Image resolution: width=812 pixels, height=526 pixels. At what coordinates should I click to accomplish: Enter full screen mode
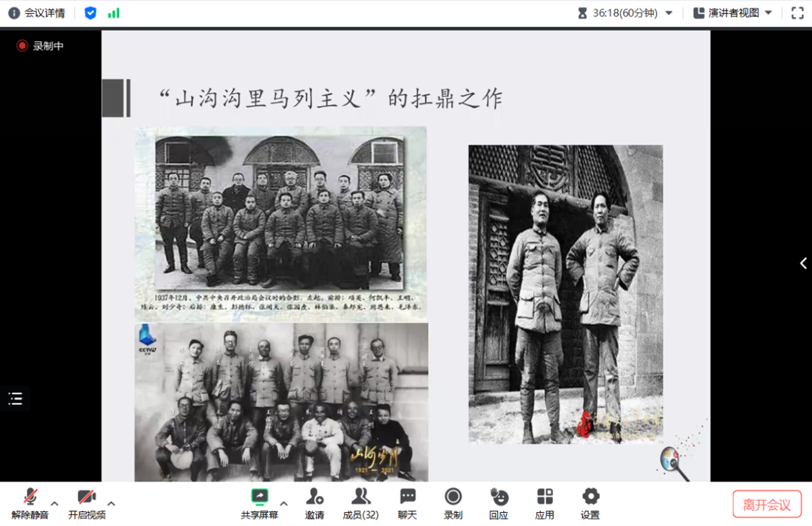[797, 13]
